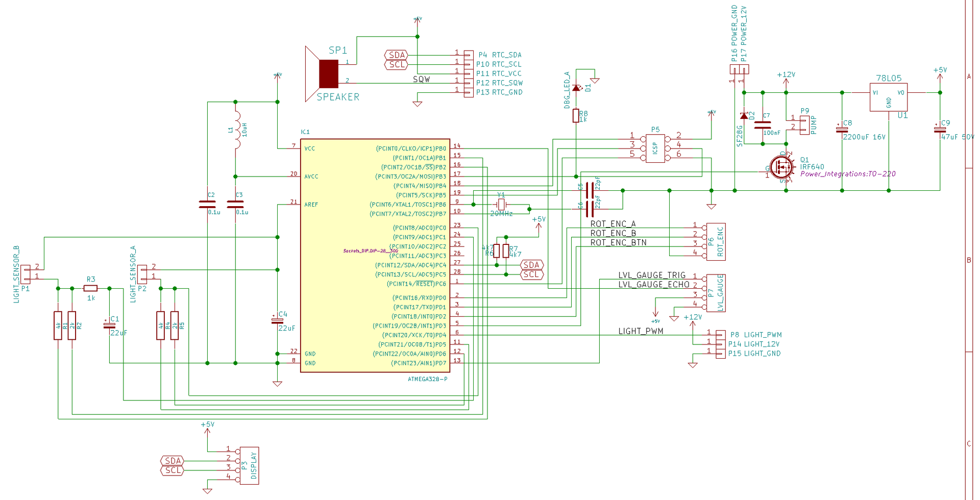Click the SCL net tag near DISPLAY connector
Screen dimensions: 980x500
coord(173,470)
